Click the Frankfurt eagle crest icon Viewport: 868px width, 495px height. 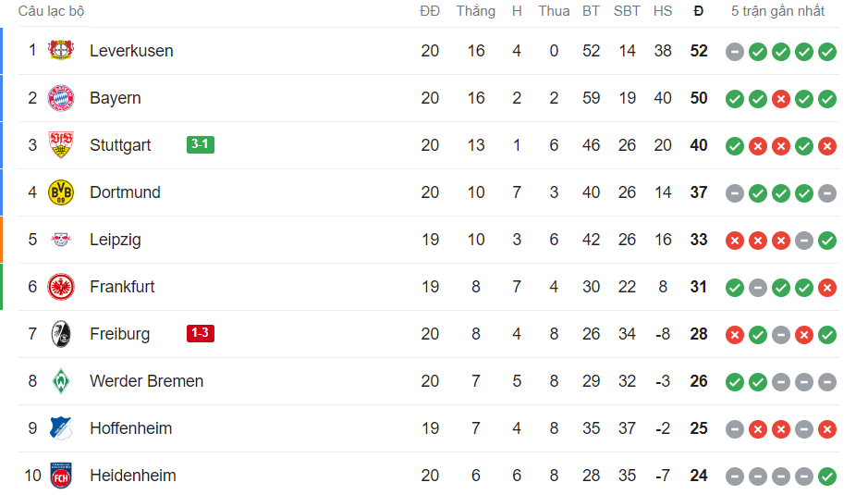[x=61, y=287]
